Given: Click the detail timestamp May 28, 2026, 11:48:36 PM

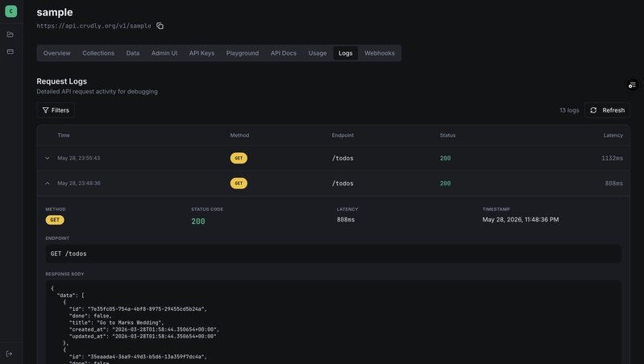Looking at the screenshot, I should (x=521, y=220).
